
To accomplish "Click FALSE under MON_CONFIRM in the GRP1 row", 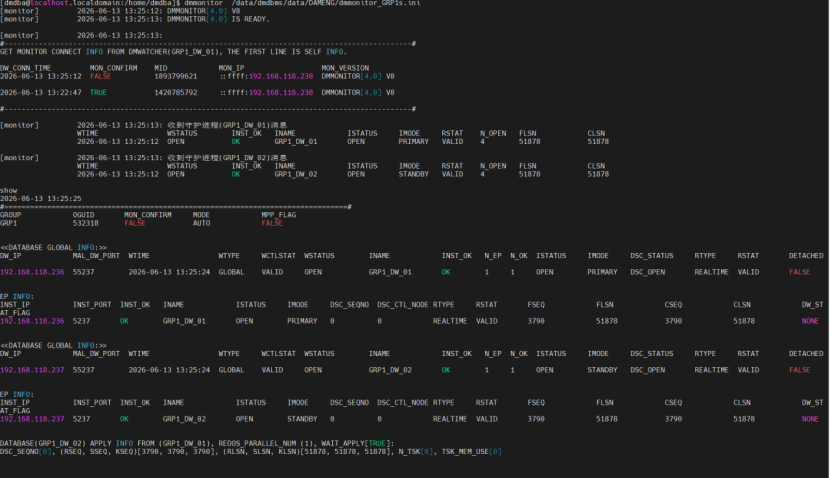I will click(x=135, y=223).
